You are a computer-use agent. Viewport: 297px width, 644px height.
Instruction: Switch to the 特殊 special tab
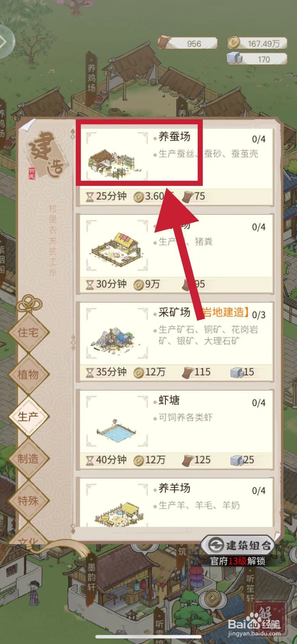click(x=28, y=501)
